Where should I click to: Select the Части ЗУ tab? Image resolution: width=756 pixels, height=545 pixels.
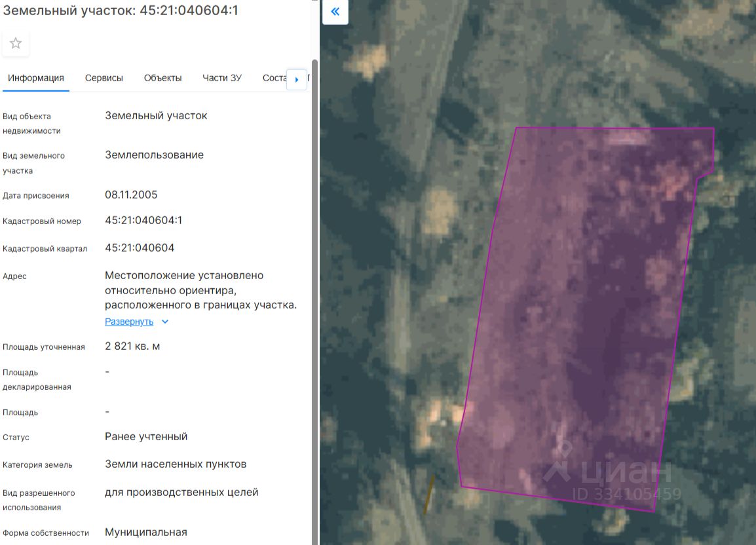[222, 78]
